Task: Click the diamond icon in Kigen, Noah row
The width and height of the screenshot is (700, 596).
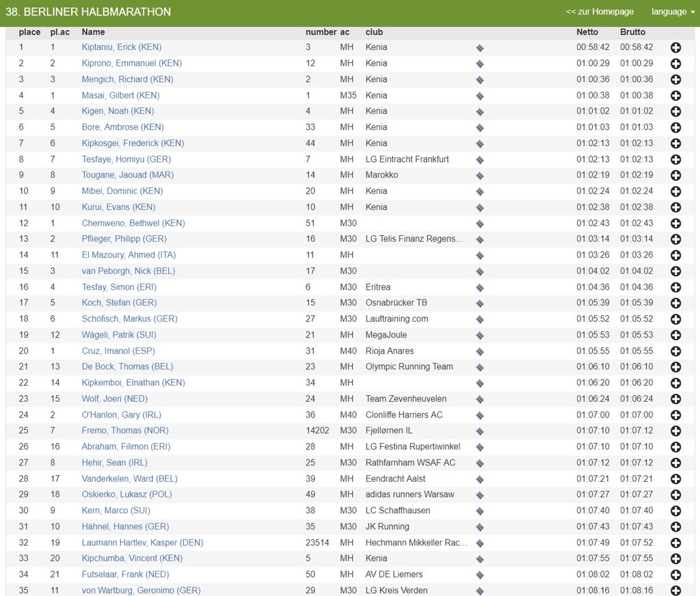Action: coord(480,112)
